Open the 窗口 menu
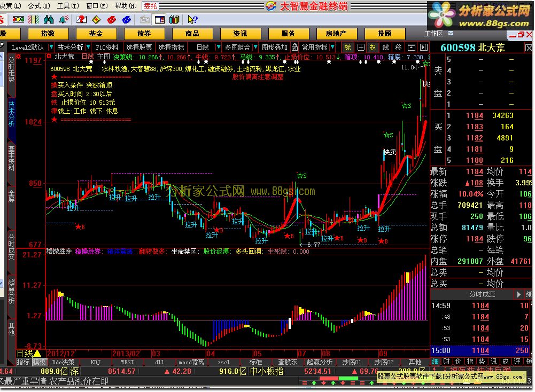The image size is (535, 392). point(97,6)
